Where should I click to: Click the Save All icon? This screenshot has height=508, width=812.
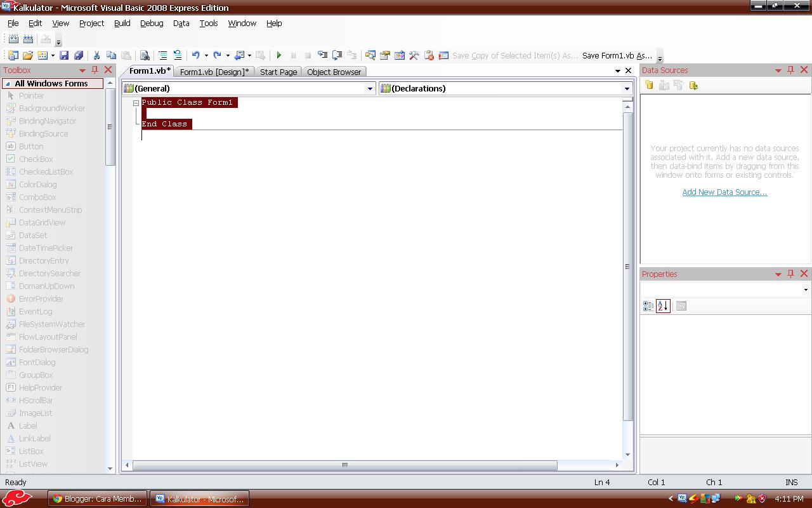coord(79,55)
